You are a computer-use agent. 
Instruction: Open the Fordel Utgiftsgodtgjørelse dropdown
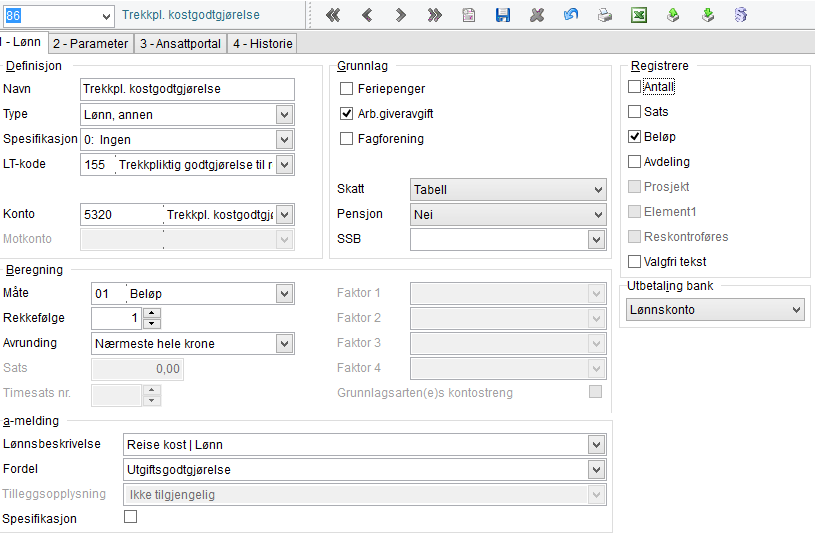point(597,469)
